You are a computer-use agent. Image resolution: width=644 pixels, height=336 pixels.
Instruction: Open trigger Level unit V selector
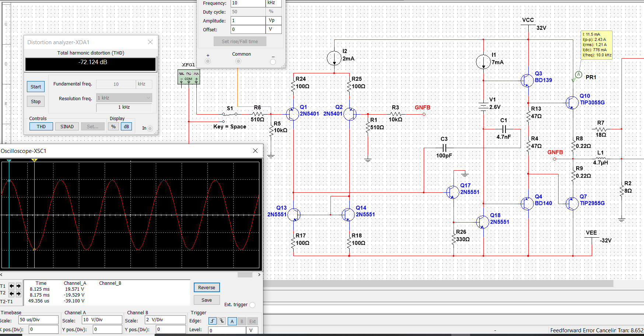click(252, 330)
